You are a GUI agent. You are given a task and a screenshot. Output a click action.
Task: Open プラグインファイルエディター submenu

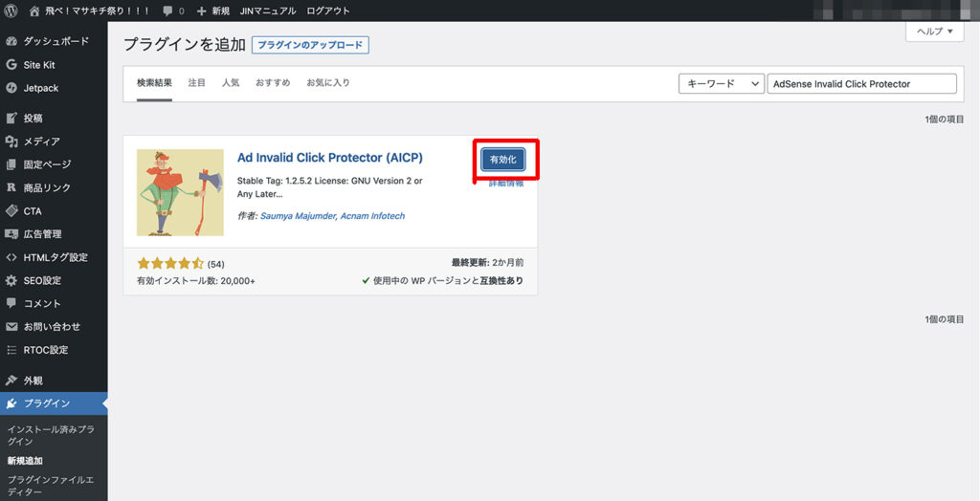tap(52, 486)
